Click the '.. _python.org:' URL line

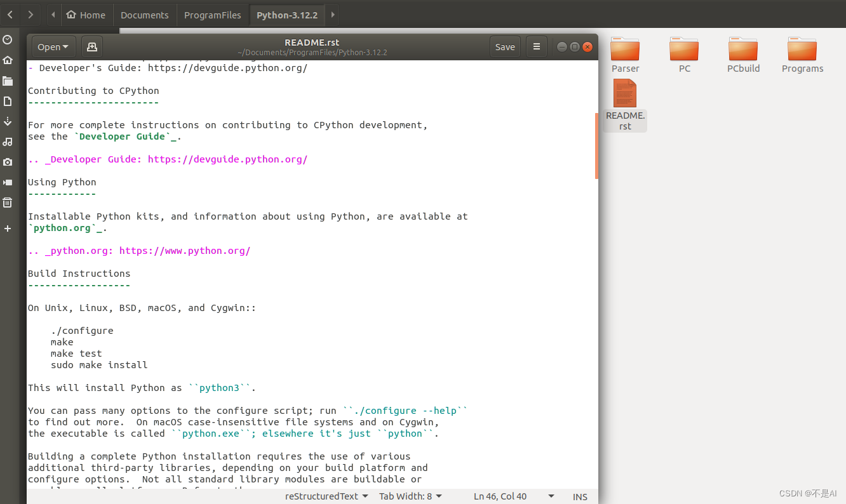139,251
